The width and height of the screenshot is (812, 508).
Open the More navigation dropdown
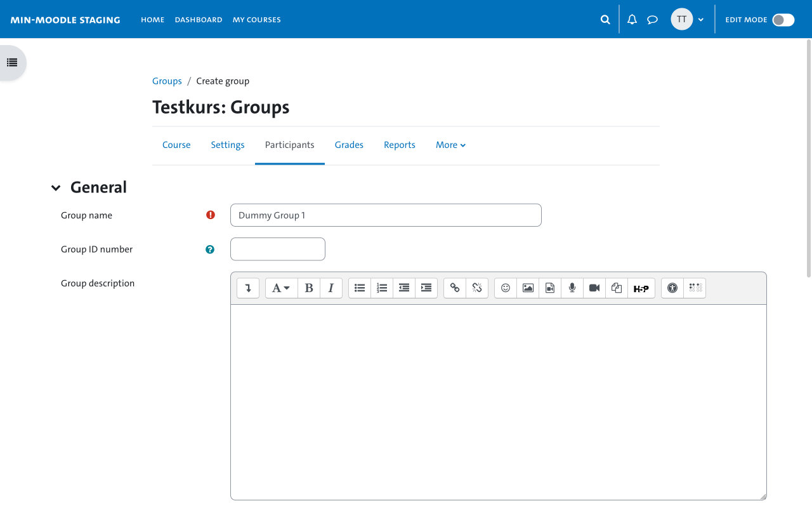(x=450, y=145)
